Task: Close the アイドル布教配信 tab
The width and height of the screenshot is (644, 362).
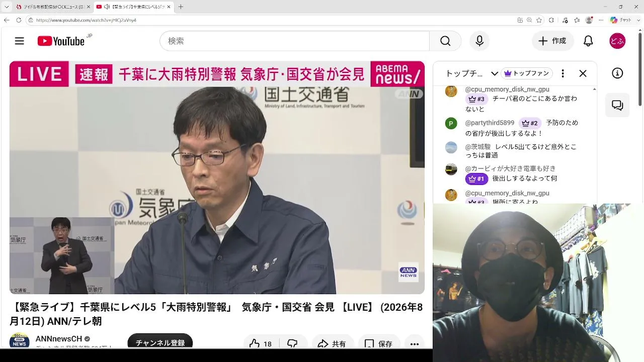Action: tap(88, 7)
